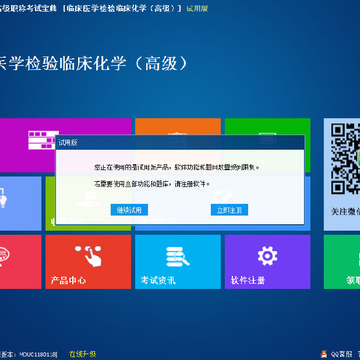The image size is (360, 360).
Task: Click the WeChat QR code image
Action: [x=345, y=159]
